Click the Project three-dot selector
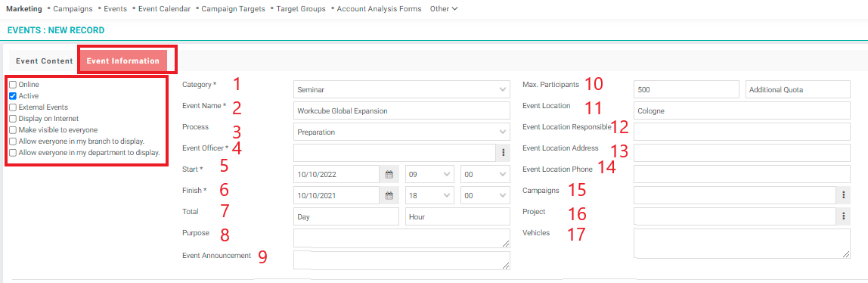Viewport: 868px width, 283px height. [x=844, y=216]
